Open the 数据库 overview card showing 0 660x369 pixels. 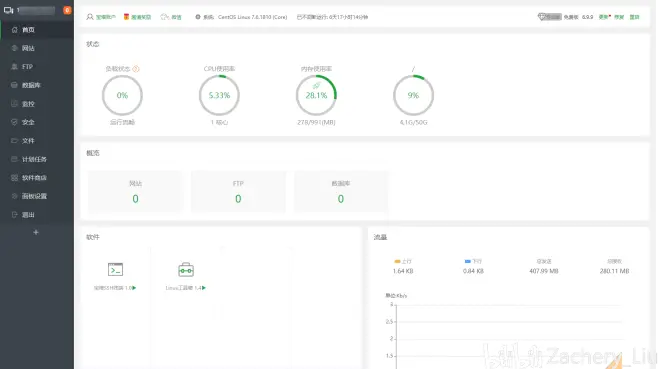click(x=341, y=191)
